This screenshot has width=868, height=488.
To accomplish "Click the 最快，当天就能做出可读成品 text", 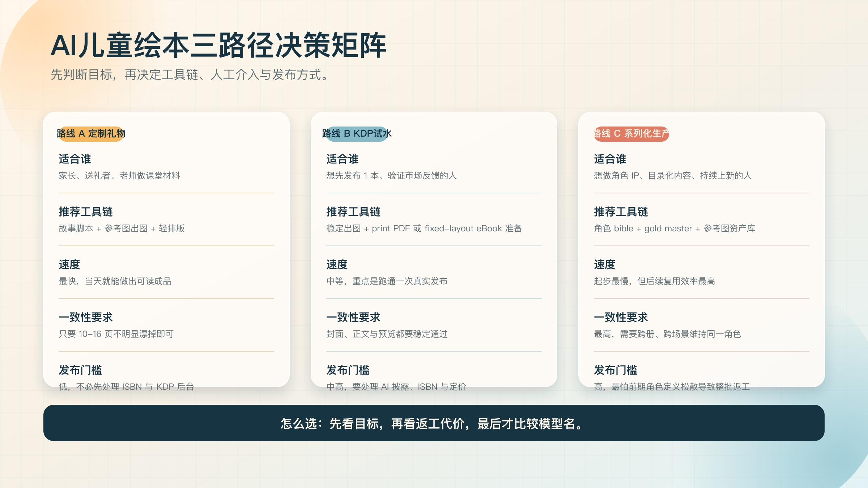I will click(115, 282).
